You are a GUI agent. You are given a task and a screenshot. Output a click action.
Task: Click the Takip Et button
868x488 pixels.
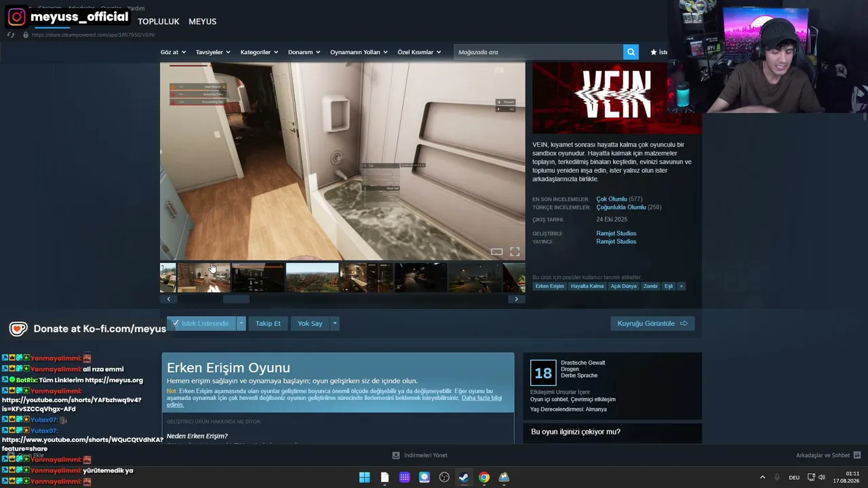click(268, 323)
